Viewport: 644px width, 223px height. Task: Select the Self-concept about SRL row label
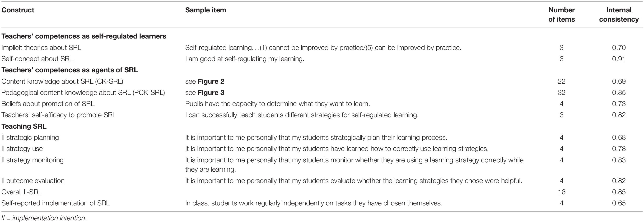37,59
